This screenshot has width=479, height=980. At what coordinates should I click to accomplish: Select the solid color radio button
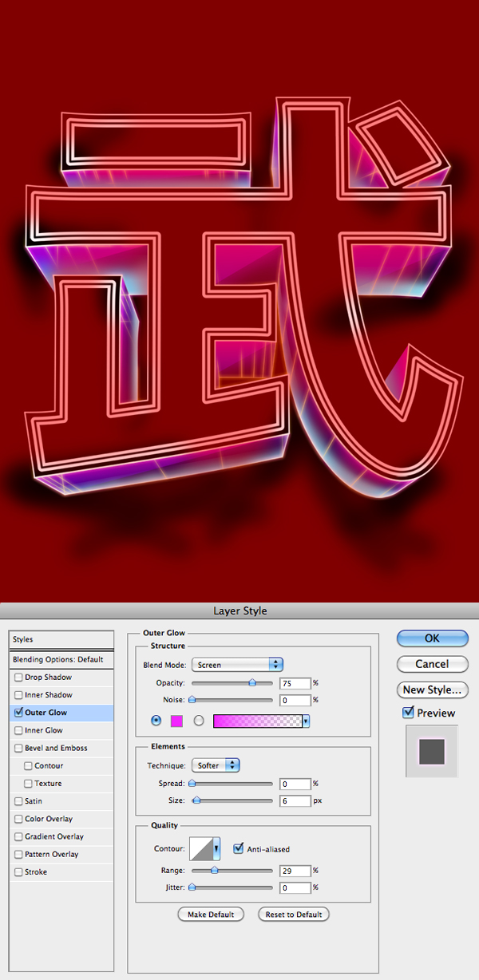point(156,721)
